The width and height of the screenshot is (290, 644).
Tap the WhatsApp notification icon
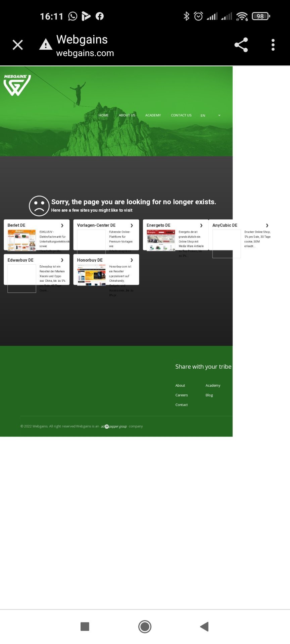pyautogui.click(x=72, y=16)
